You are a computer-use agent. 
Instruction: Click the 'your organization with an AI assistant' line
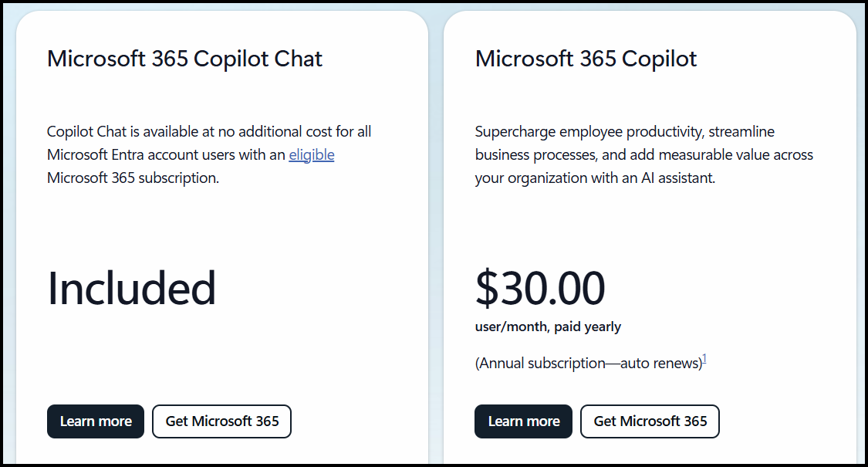click(595, 178)
